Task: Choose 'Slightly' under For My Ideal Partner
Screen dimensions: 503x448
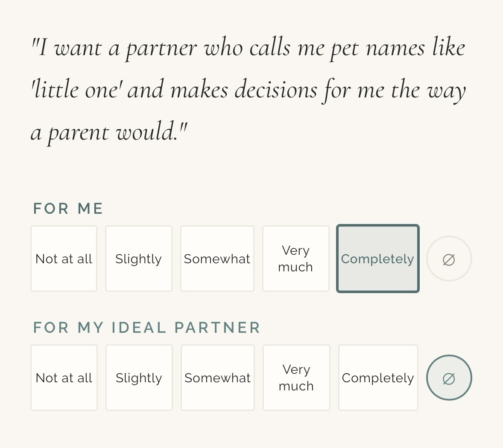Action: pos(139,378)
